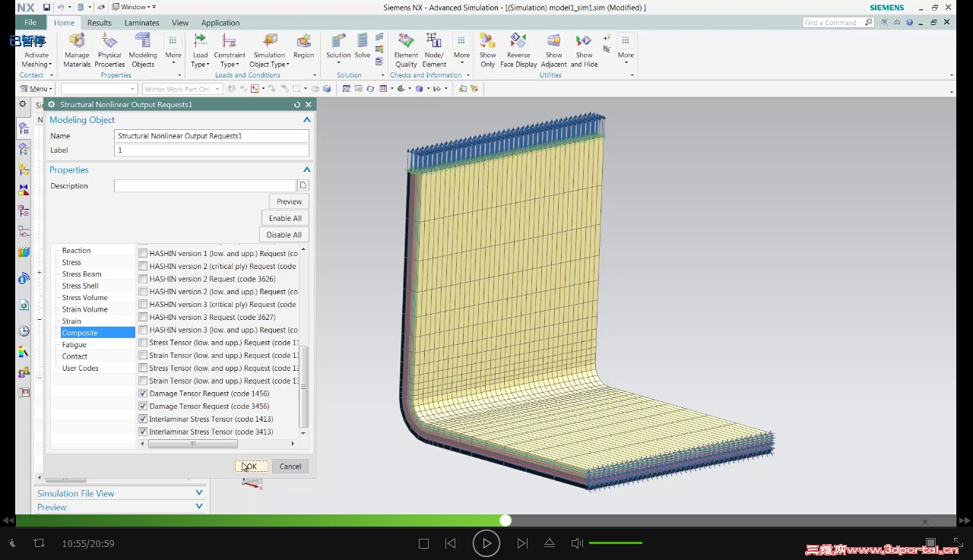Switch to the View tab
The image size is (973, 560).
[x=180, y=23]
